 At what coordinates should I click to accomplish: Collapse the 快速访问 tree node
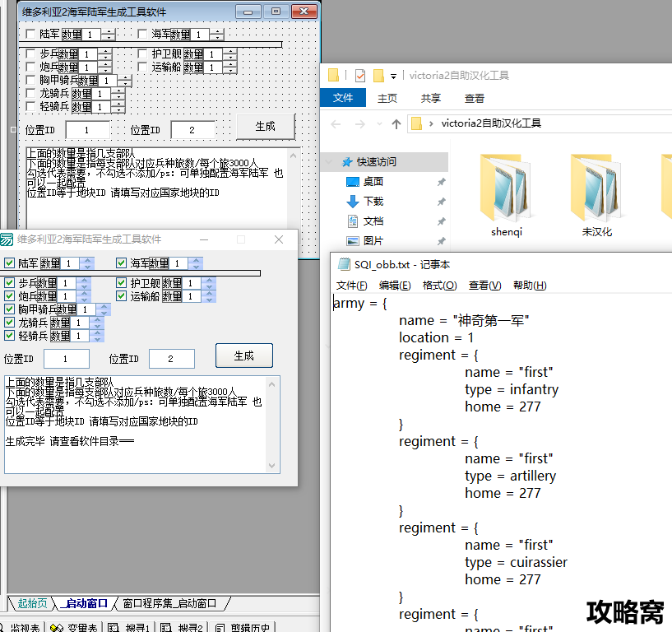tap(329, 162)
